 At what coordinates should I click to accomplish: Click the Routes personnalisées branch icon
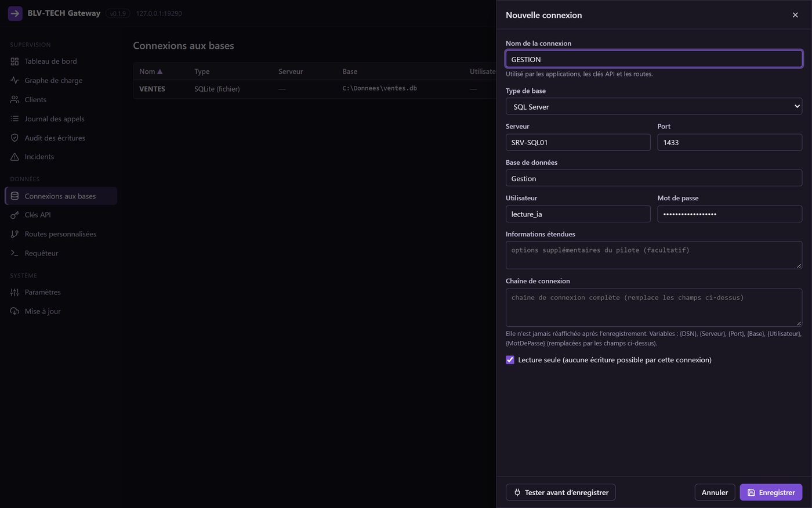pos(14,234)
